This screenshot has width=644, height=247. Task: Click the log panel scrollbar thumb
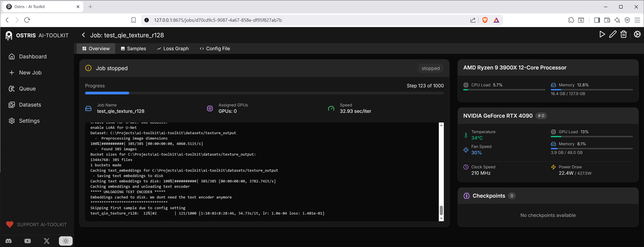[x=441, y=210]
